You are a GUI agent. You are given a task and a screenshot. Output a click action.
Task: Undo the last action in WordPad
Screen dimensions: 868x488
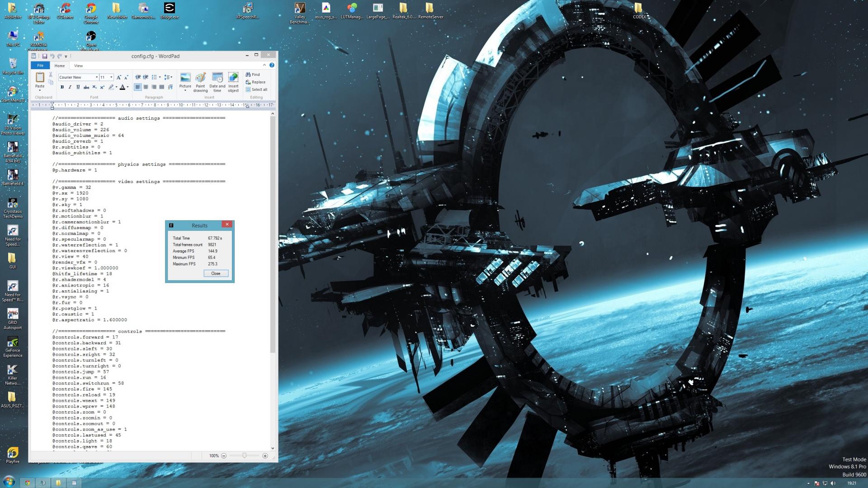pyautogui.click(x=52, y=56)
